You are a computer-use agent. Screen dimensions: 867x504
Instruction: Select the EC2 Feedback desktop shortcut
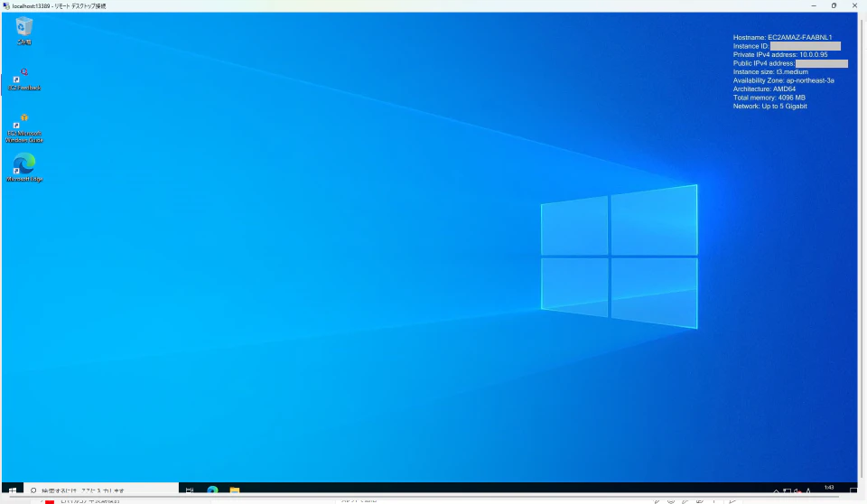coord(23,79)
